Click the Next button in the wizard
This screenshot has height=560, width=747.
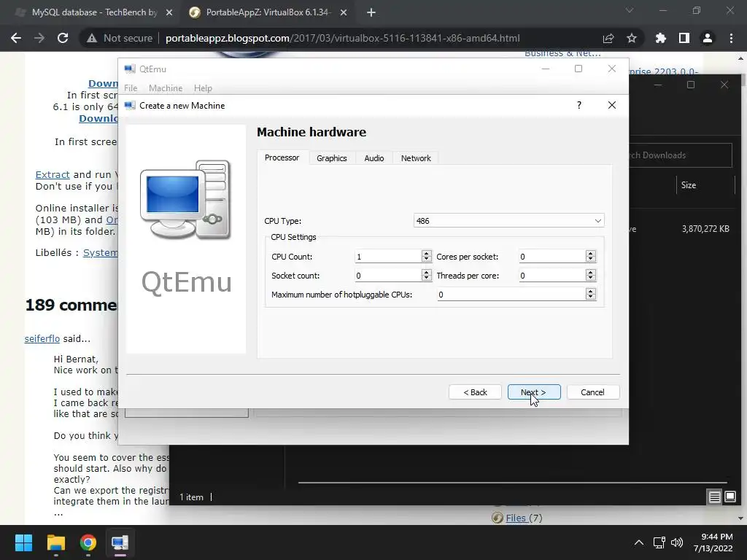(533, 392)
